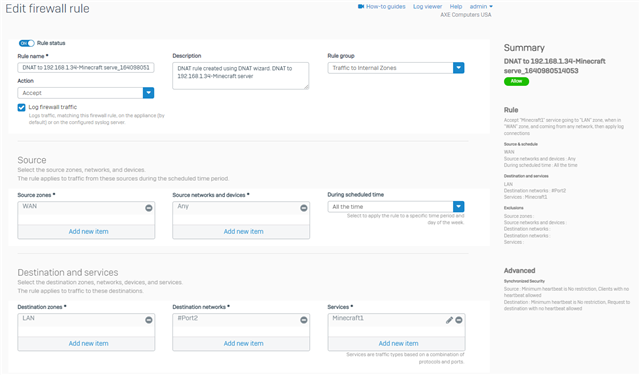Viewport: 640px width, 375px height.
Task: Uncheck Log firewall traffic checkbox
Action: (x=21, y=107)
